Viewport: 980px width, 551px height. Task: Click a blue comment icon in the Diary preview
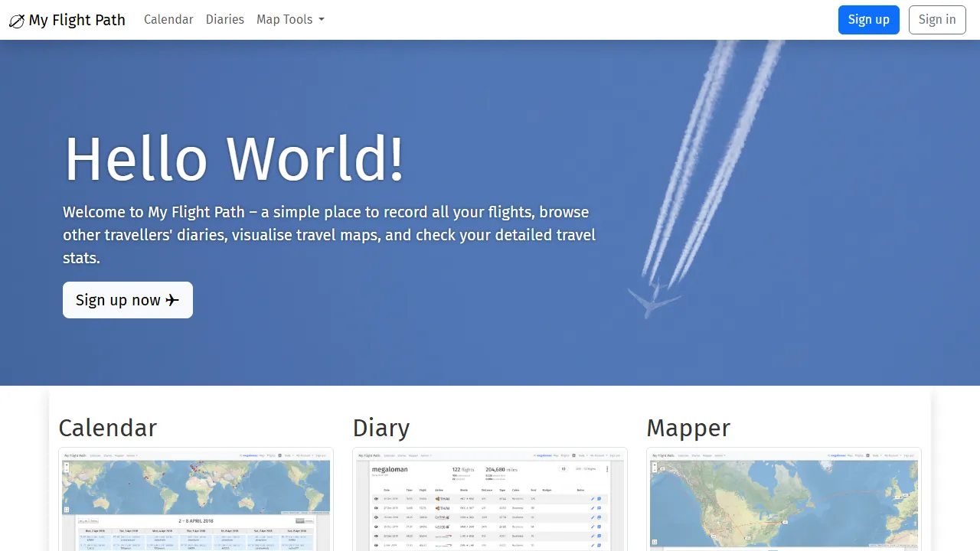pyautogui.click(x=599, y=499)
